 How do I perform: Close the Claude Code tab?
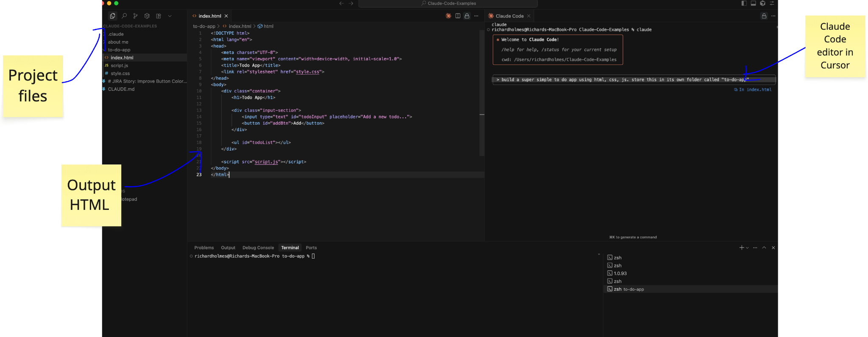529,16
